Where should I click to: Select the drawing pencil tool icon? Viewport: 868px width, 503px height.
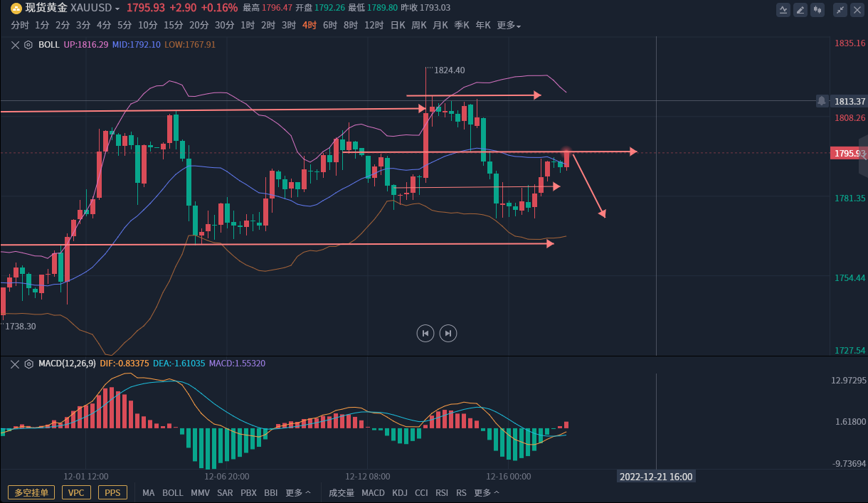click(800, 10)
